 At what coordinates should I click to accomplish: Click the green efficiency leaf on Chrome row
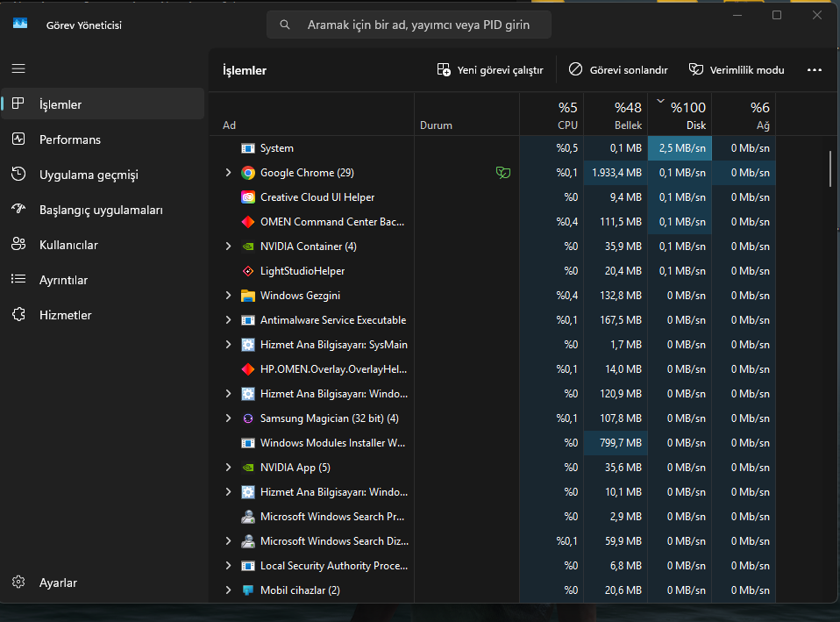(x=503, y=173)
